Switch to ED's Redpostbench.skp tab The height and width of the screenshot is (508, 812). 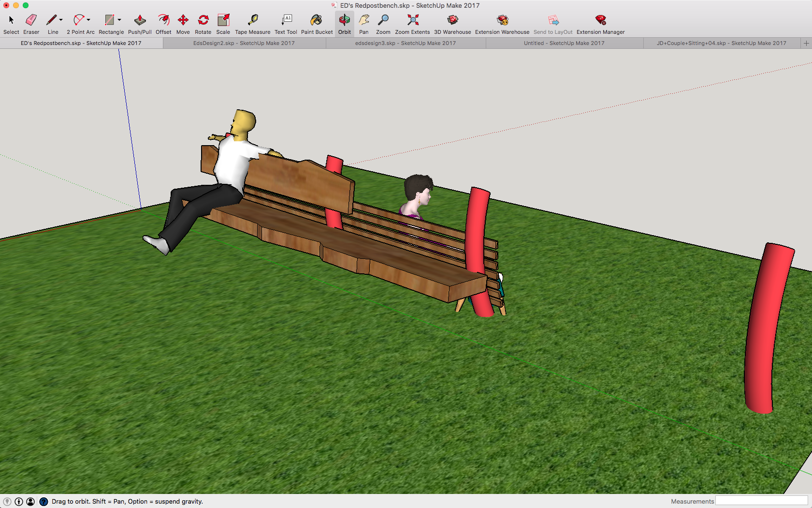[81, 43]
